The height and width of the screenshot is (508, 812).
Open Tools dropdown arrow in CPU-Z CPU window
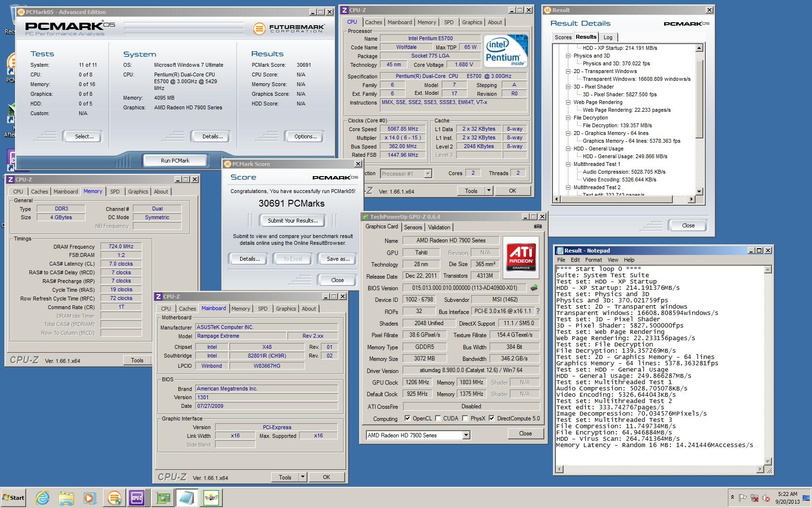tap(489, 191)
